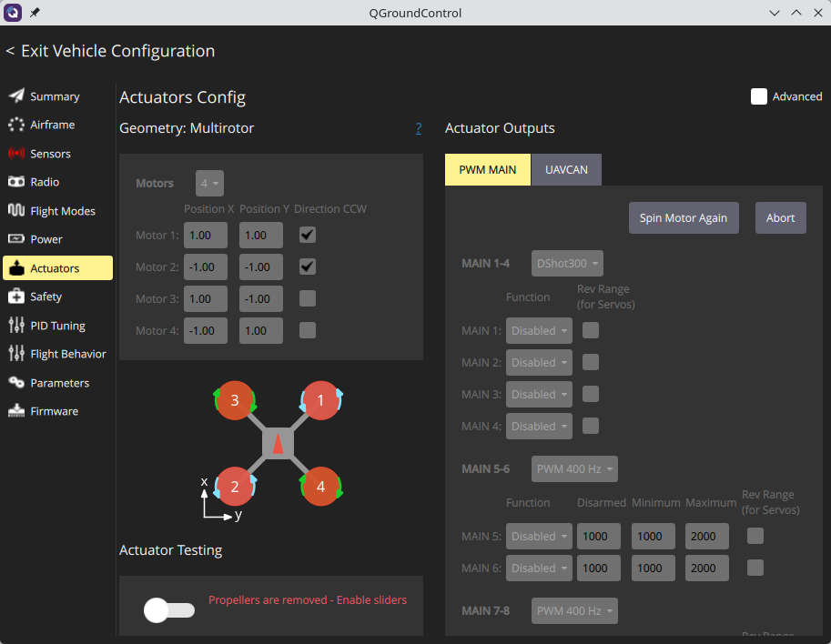Click the Radio controller icon
831x644 pixels.
[16, 182]
